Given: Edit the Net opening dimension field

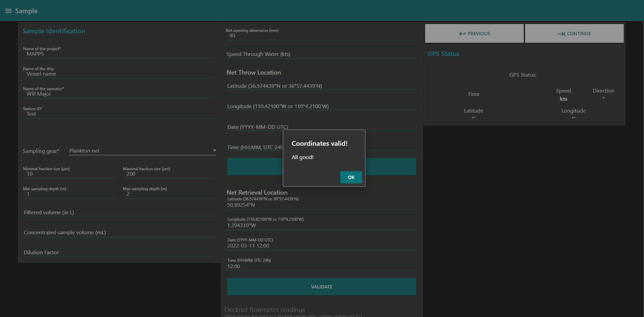Looking at the screenshot, I should click(321, 36).
